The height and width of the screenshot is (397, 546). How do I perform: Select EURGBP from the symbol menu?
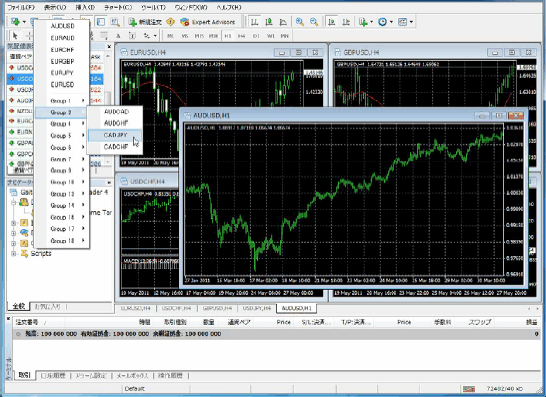(x=62, y=61)
